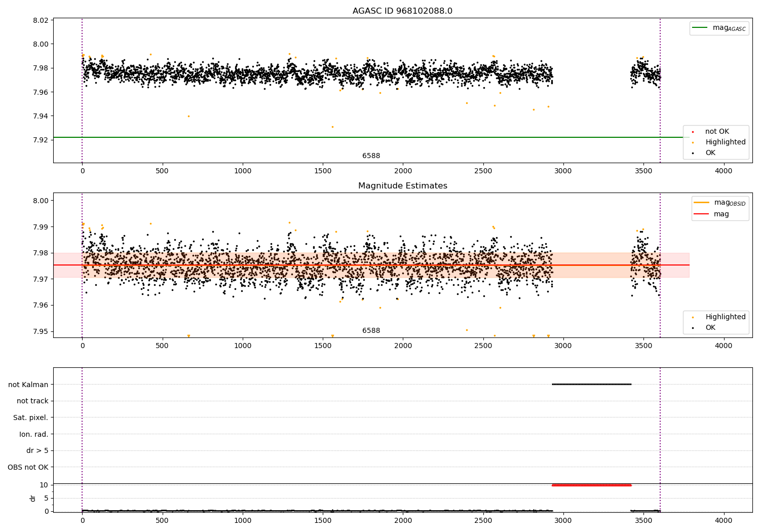Click the 7.92 y-tick in top plot
Screen dimensions: 760x532
(41, 140)
